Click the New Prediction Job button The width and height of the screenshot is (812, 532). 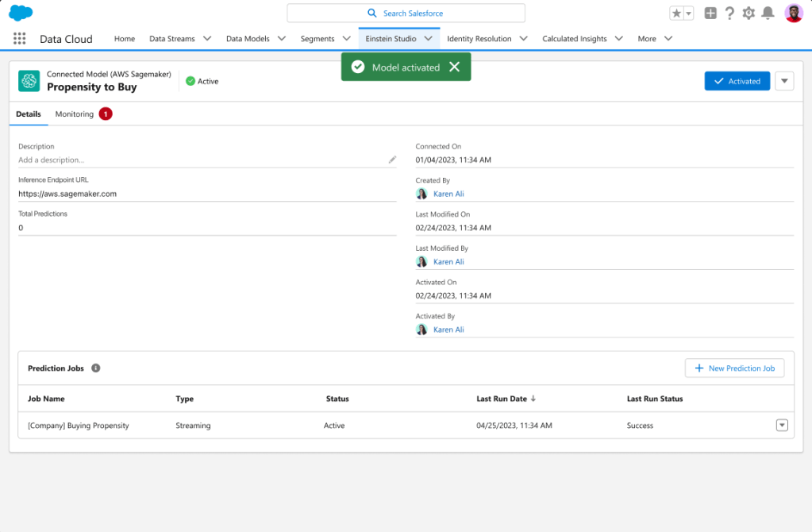pos(734,368)
